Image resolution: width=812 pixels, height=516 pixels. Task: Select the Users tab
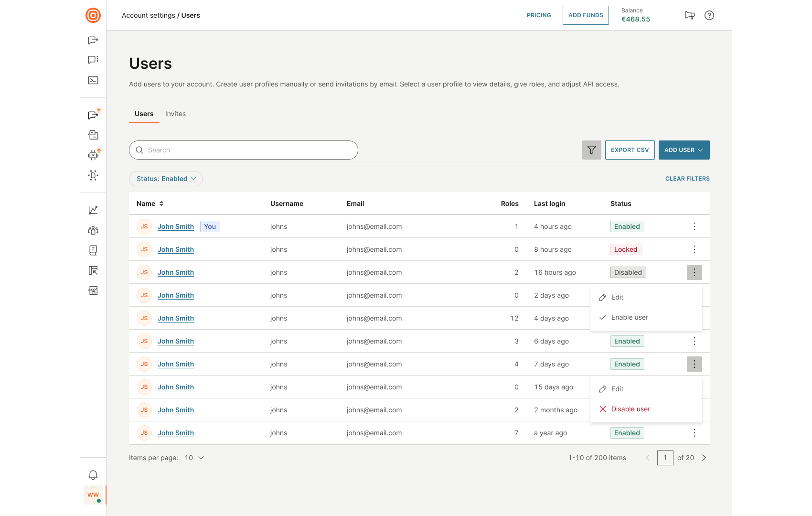tap(144, 114)
